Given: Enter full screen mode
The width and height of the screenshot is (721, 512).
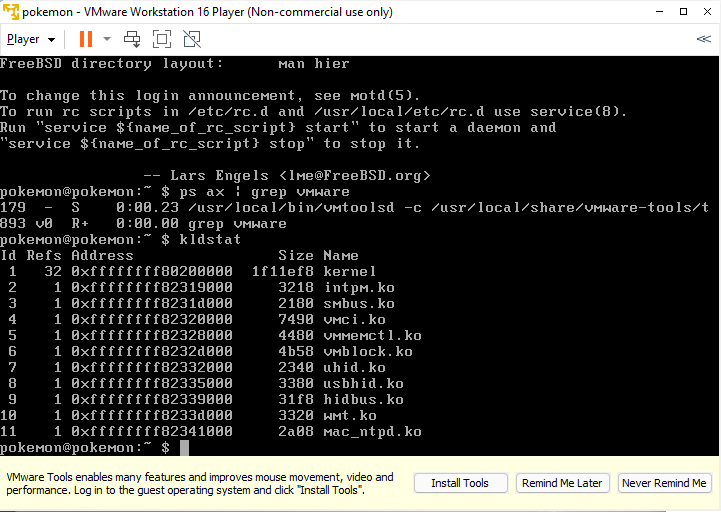Looking at the screenshot, I should click(162, 39).
